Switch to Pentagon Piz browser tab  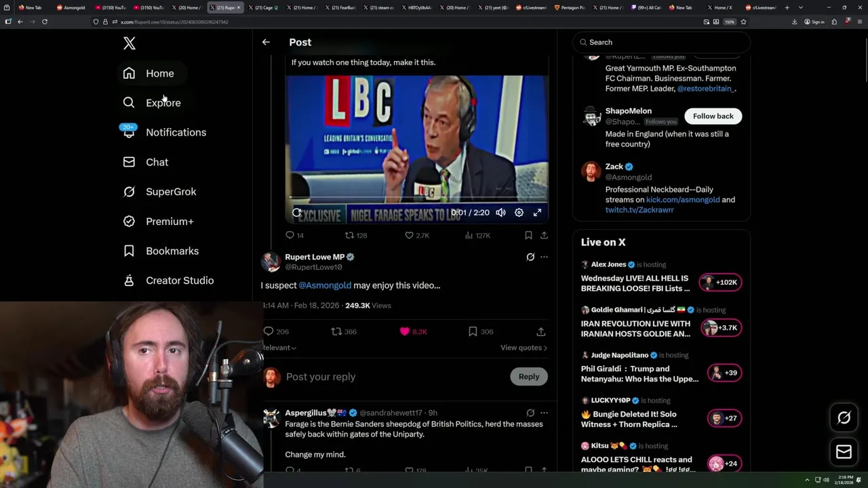570,7
